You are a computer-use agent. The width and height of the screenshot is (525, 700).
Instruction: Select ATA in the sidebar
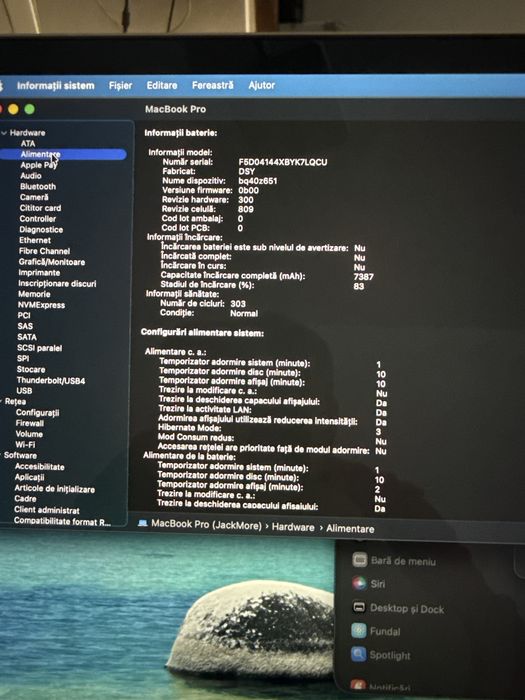pyautogui.click(x=28, y=143)
